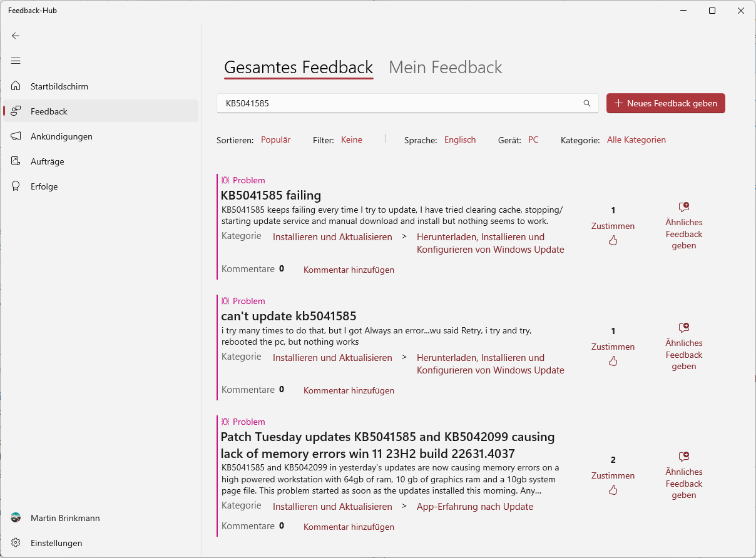Click 'Zustimmen' for 'KB5041585 failing'

[x=613, y=226]
